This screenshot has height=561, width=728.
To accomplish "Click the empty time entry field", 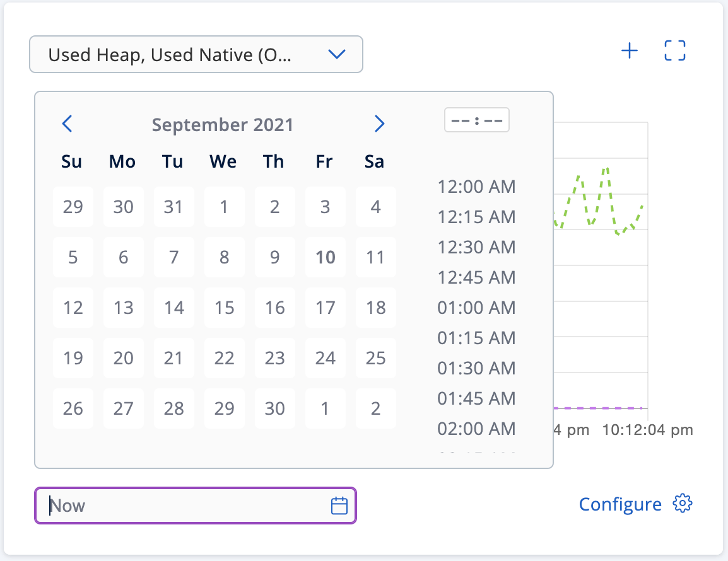I will point(477,120).
